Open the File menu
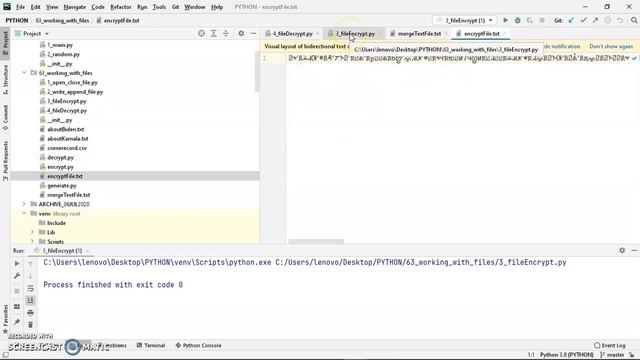This screenshot has width=640, height=360. coord(20,7)
